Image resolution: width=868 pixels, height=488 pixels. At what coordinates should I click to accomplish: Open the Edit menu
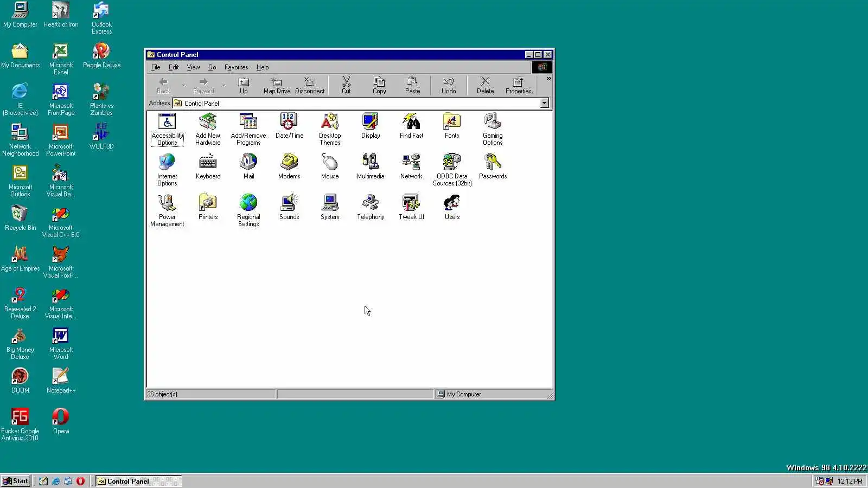coord(174,67)
